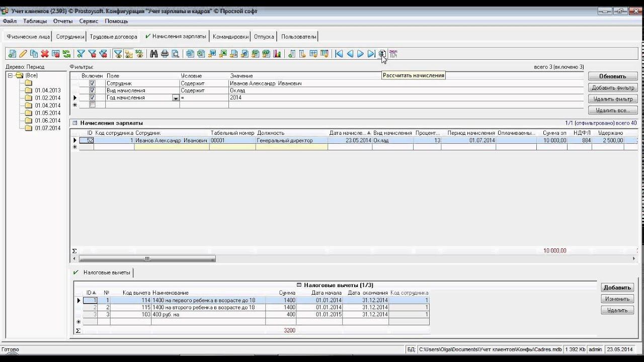This screenshot has width=644, height=362.
Task: Go to first record arrow icon
Action: 339,54
